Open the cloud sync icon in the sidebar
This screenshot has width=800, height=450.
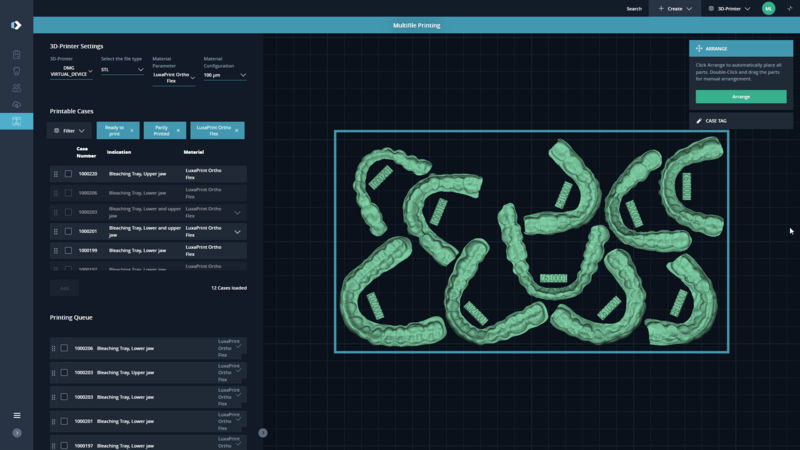pos(16,105)
